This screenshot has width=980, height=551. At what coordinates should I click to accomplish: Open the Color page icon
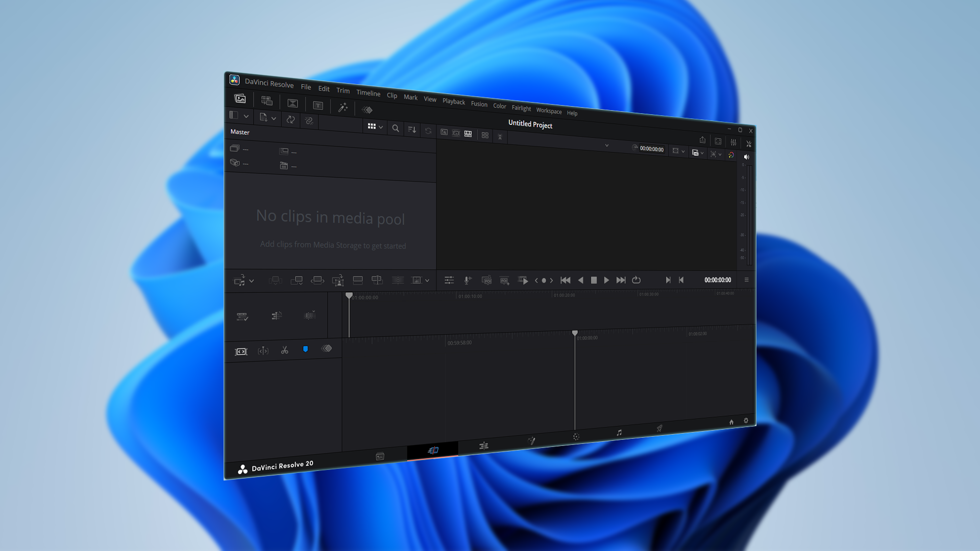tap(576, 437)
